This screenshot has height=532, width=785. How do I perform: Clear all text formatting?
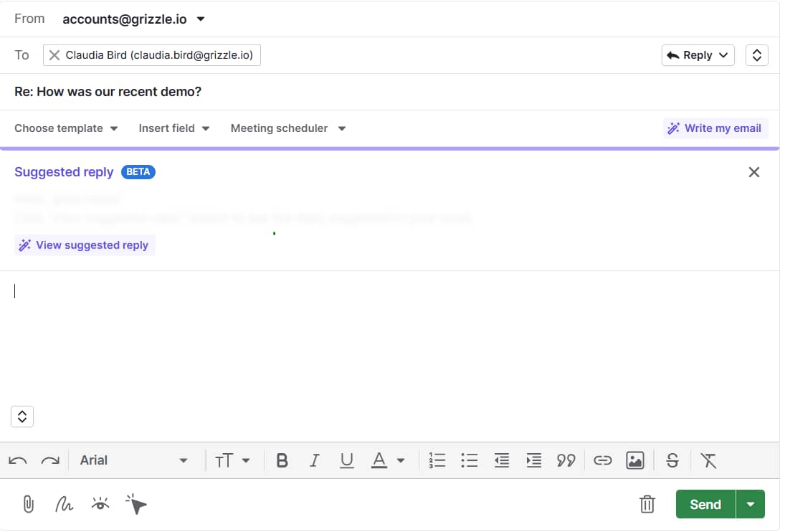[709, 461]
